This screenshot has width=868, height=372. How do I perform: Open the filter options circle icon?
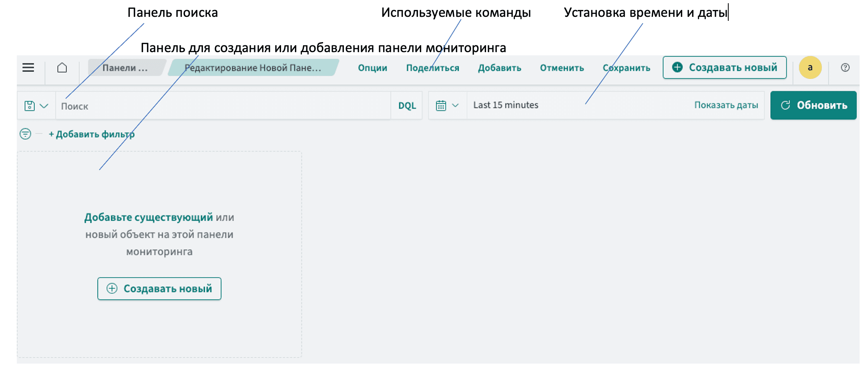pos(25,133)
